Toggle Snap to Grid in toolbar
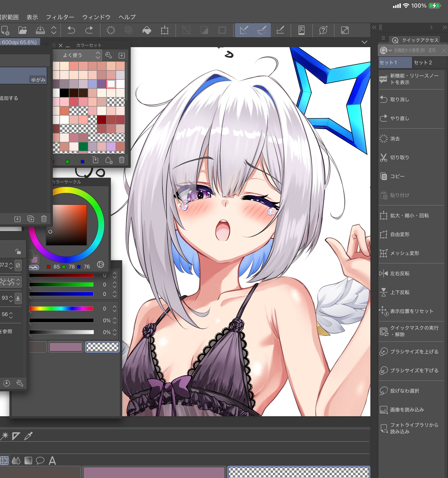The image size is (448, 478). click(x=280, y=30)
